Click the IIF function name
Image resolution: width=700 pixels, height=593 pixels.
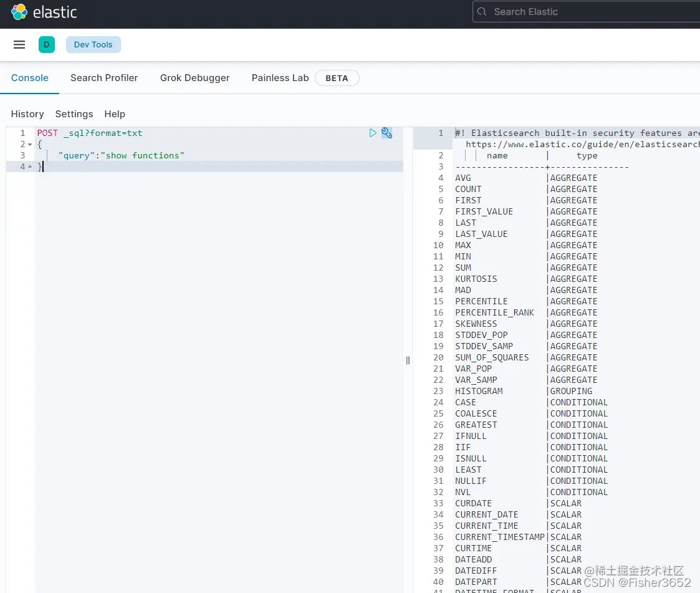click(463, 447)
